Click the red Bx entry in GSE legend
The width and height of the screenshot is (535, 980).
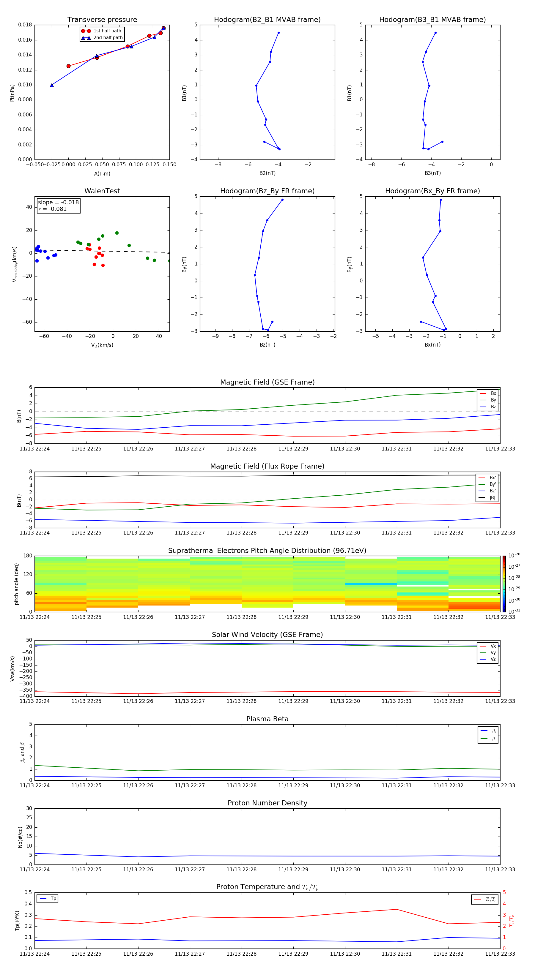pyautogui.click(x=488, y=393)
